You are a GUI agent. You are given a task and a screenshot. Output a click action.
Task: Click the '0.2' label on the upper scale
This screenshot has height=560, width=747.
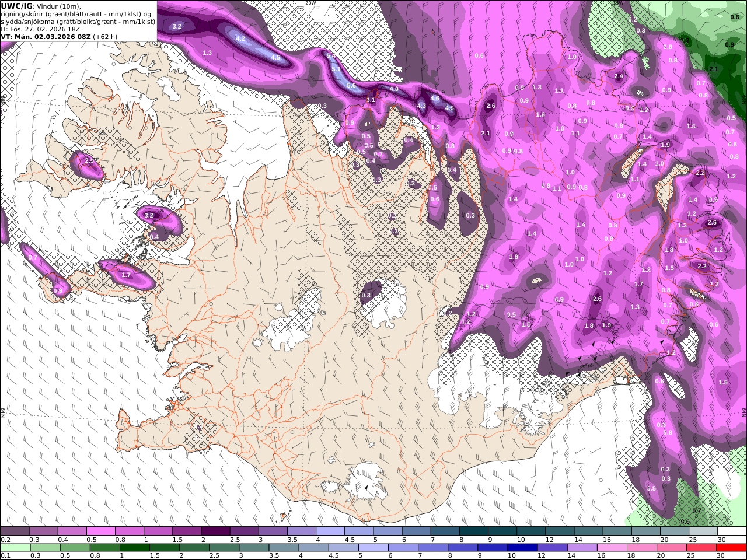[5, 540]
